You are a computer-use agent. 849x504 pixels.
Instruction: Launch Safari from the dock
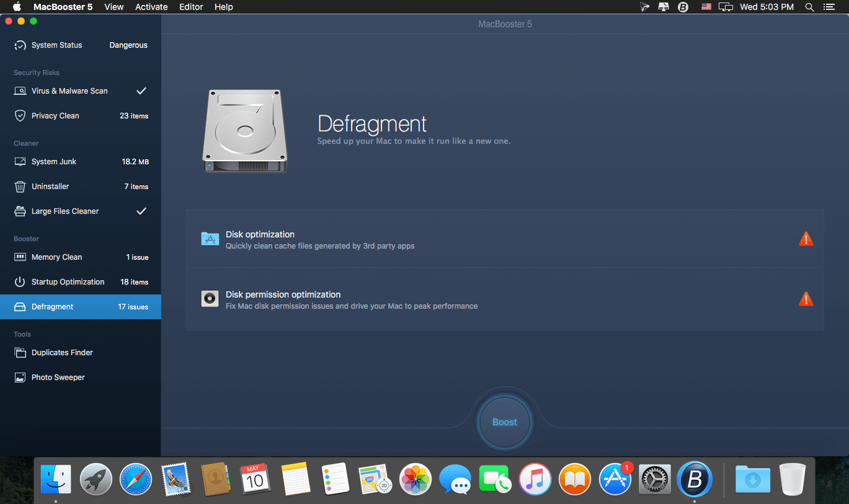tap(135, 479)
